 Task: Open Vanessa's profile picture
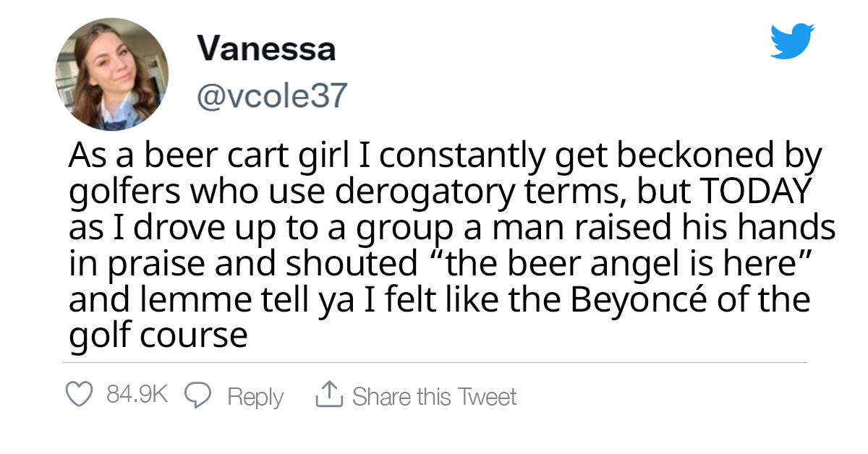112,73
